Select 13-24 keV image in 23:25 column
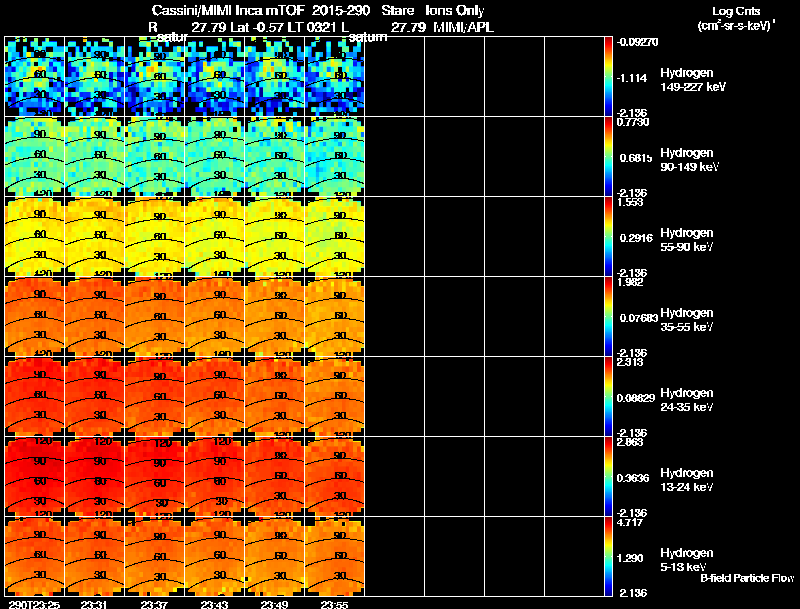Viewport: 800px width, 609px height. coord(34,477)
